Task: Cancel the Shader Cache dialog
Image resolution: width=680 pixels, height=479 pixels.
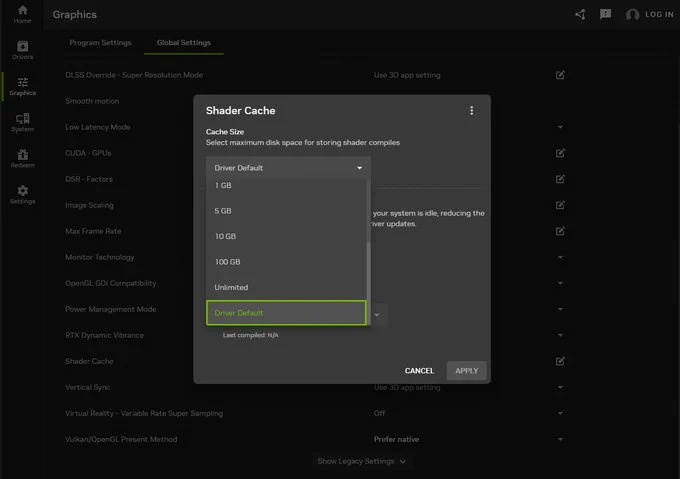Action: pyautogui.click(x=419, y=371)
